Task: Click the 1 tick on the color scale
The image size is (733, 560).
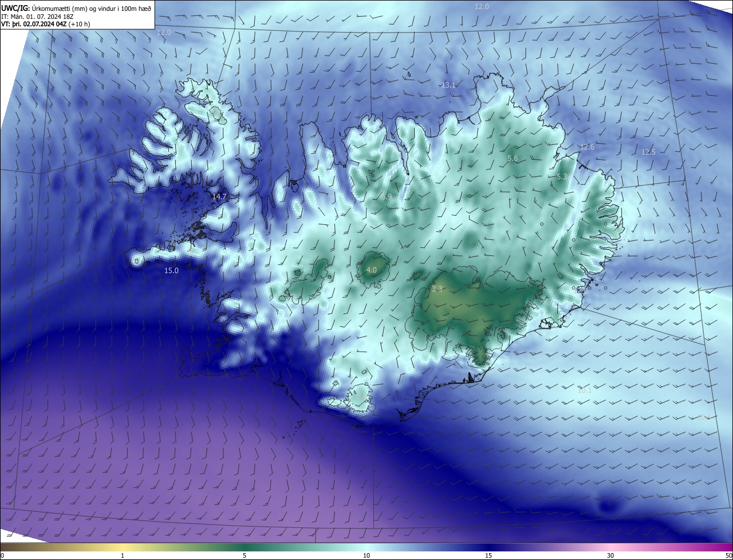Action: click(x=123, y=555)
